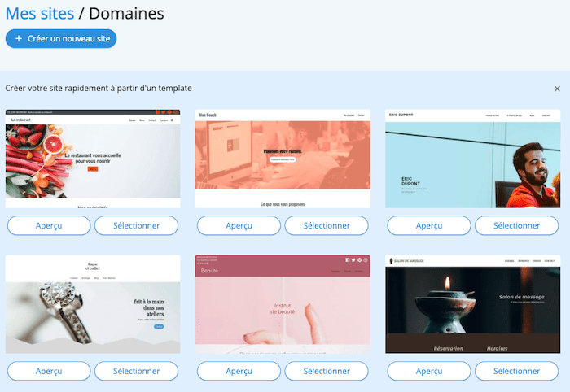Preview the Beauté template with Aperçu

pyautogui.click(x=239, y=371)
